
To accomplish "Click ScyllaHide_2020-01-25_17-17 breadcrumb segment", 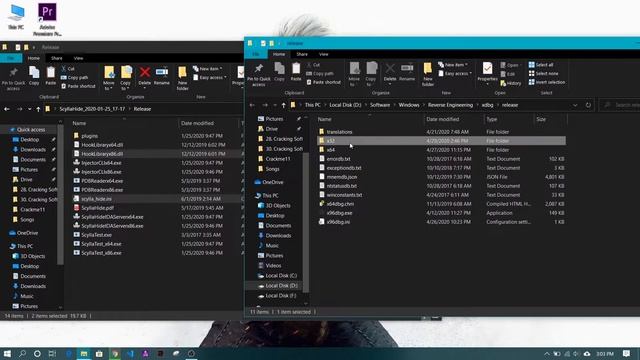I will tap(92, 109).
